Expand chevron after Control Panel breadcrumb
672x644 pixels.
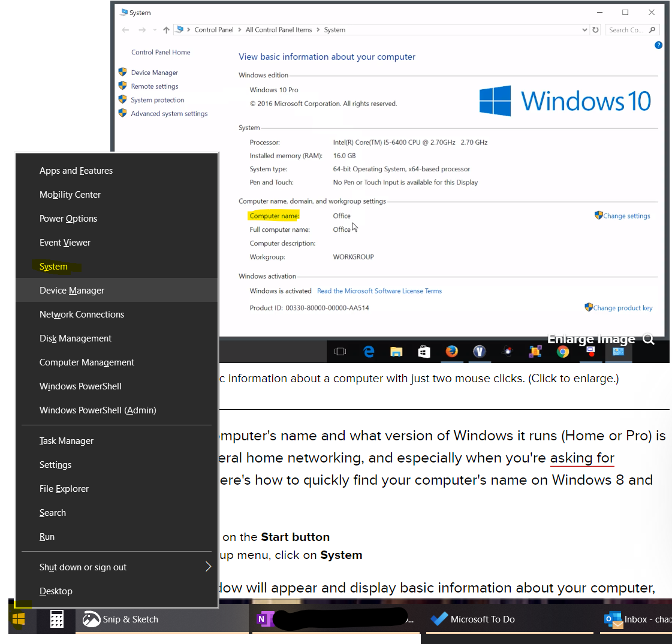pos(239,29)
